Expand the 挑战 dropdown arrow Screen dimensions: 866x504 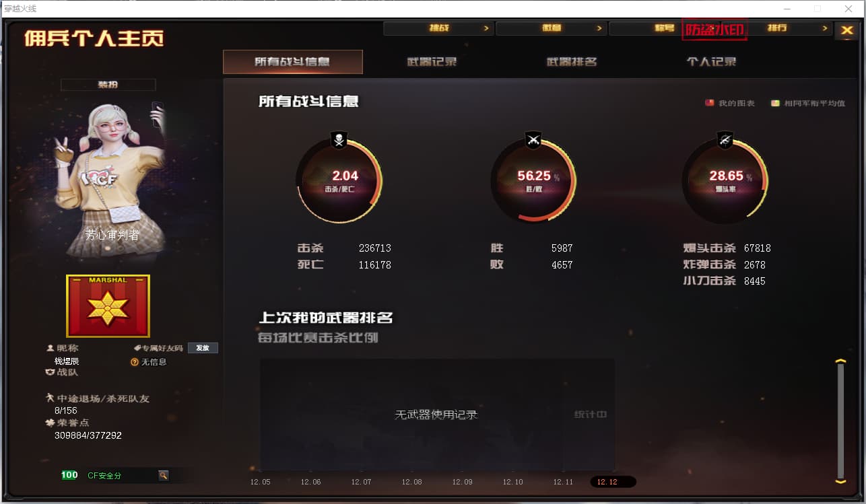tap(486, 28)
